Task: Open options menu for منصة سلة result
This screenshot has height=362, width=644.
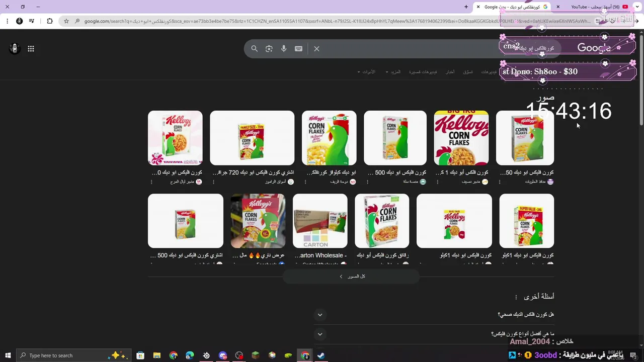Action: tap(367, 182)
